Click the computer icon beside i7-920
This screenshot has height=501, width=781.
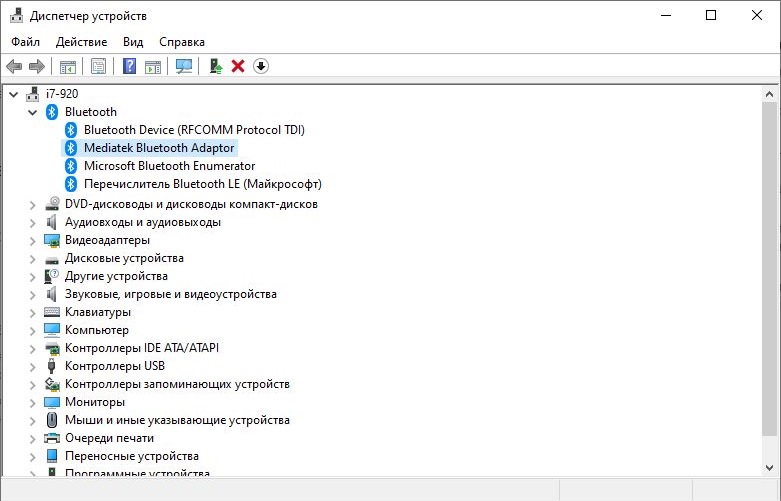click(33, 94)
